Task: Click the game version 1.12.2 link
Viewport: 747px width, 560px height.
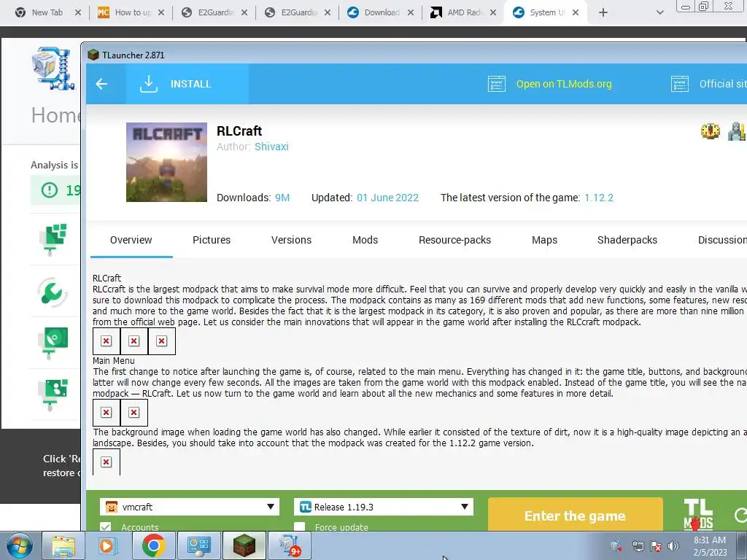Action: [599, 198]
